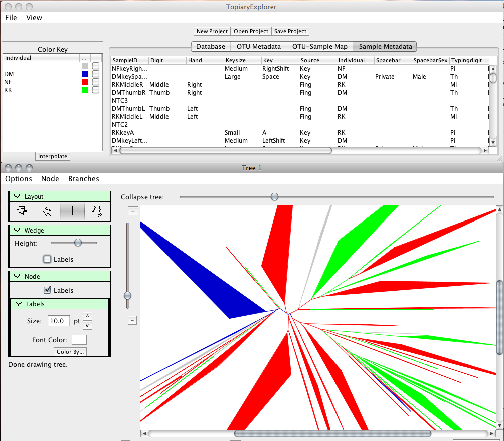Click the Collapse tree slider handle
The height and width of the screenshot is (441, 504).
pyautogui.click(x=274, y=196)
